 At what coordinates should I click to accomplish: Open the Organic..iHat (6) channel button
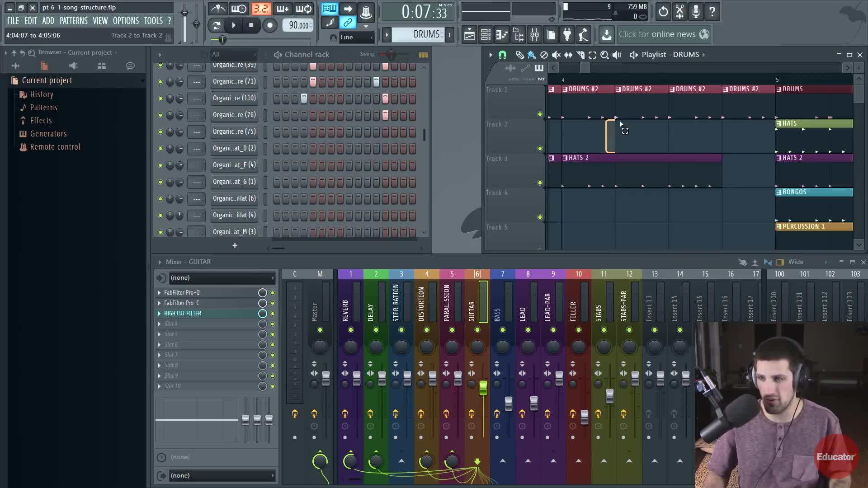(x=234, y=198)
